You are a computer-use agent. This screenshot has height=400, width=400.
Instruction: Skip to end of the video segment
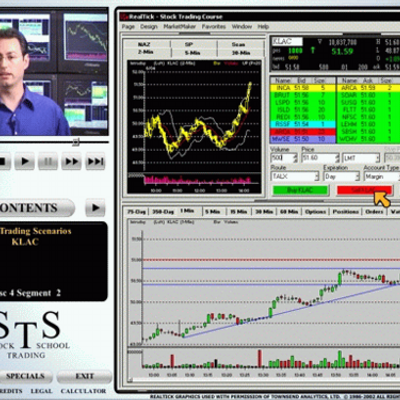click(95, 162)
